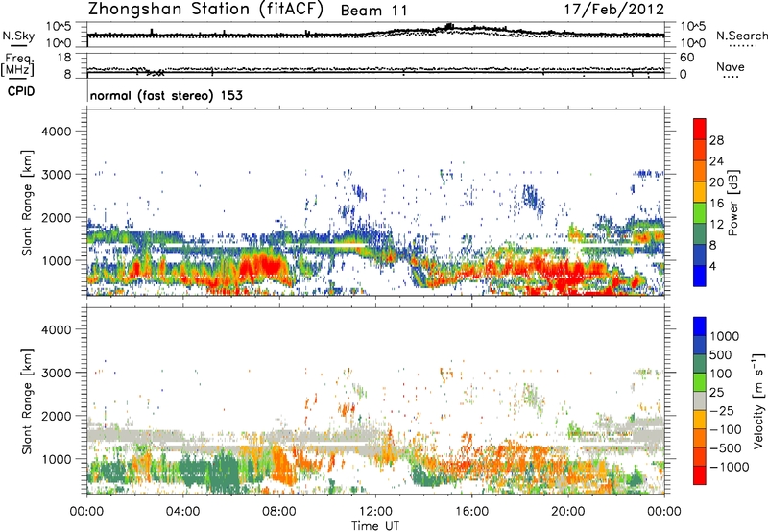This screenshot has height=532, width=768.
Task: Click the Power [dB] colorbar label
Action: click(732, 203)
